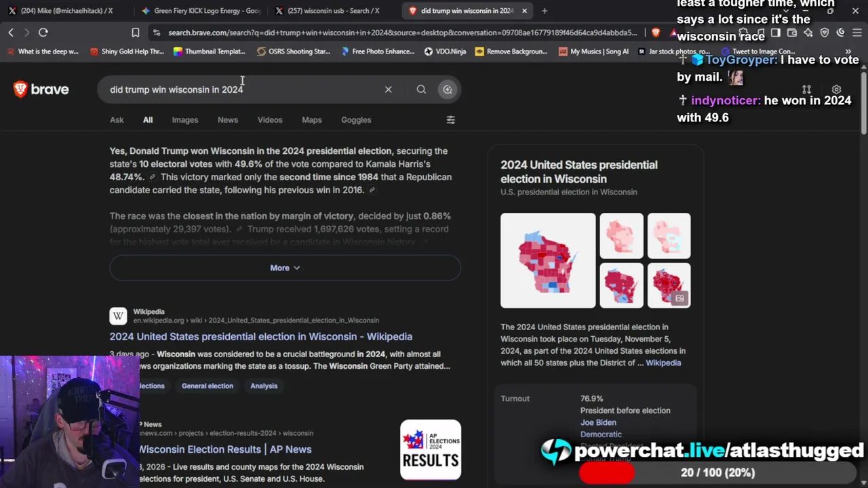868x488 pixels.
Task: Open the 'What is the deep w...' bookmark
Action: pos(42,52)
